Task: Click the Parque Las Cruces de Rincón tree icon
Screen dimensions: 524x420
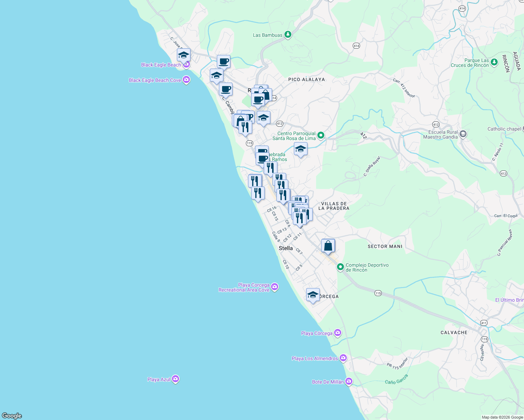Action: point(494,62)
